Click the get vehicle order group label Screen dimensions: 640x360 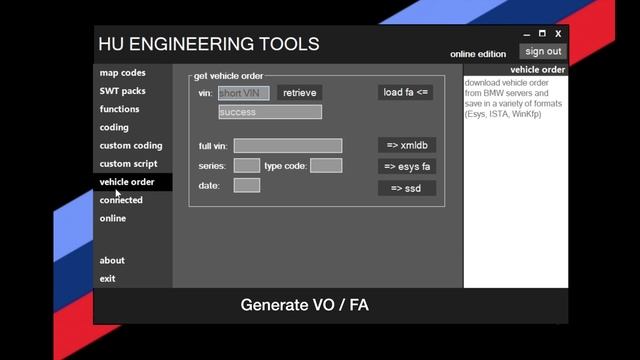(228, 76)
